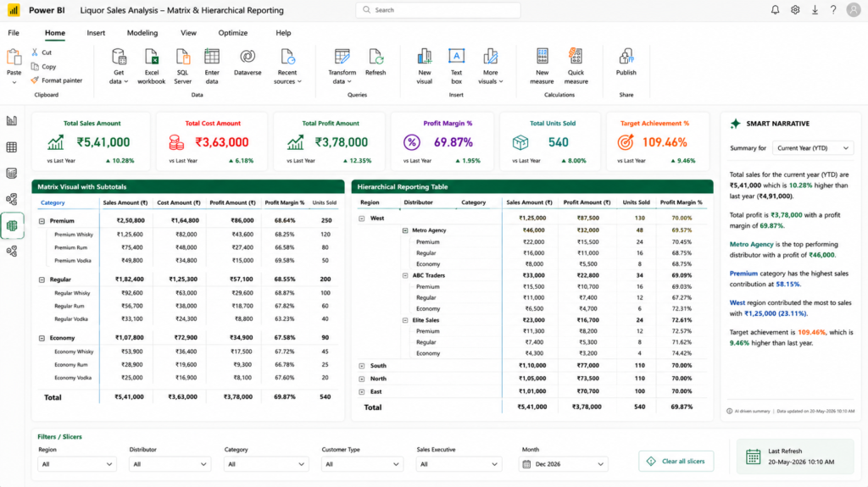This screenshot has height=487, width=868.
Task: Expand the North region row
Action: click(x=361, y=379)
